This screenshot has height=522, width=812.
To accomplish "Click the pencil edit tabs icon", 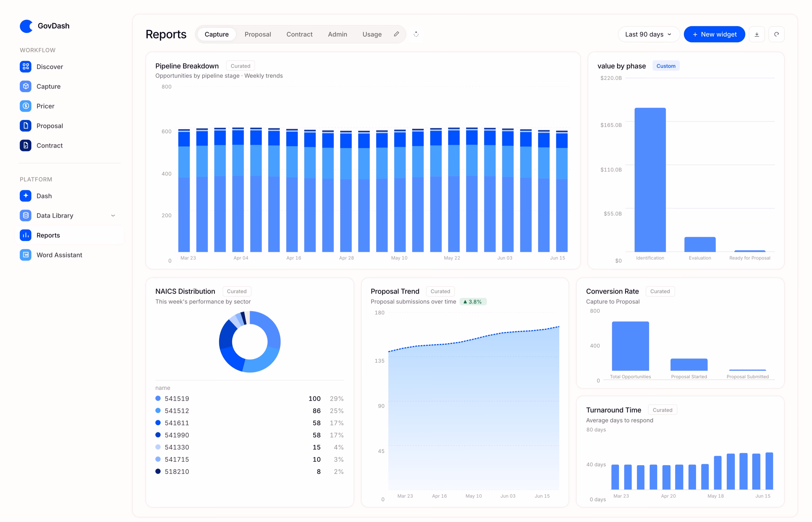I will (x=396, y=34).
